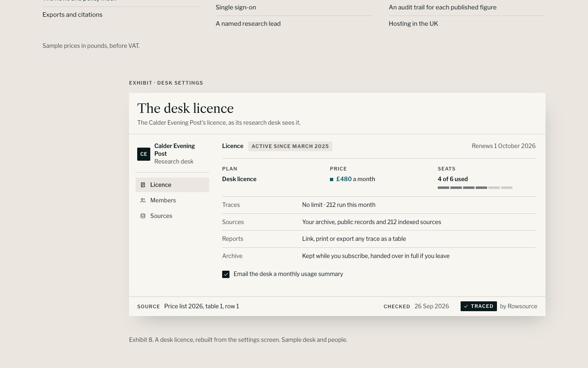Viewport: 588px width, 368px height.
Task: Click the teal square beside £480
Action: (x=332, y=180)
